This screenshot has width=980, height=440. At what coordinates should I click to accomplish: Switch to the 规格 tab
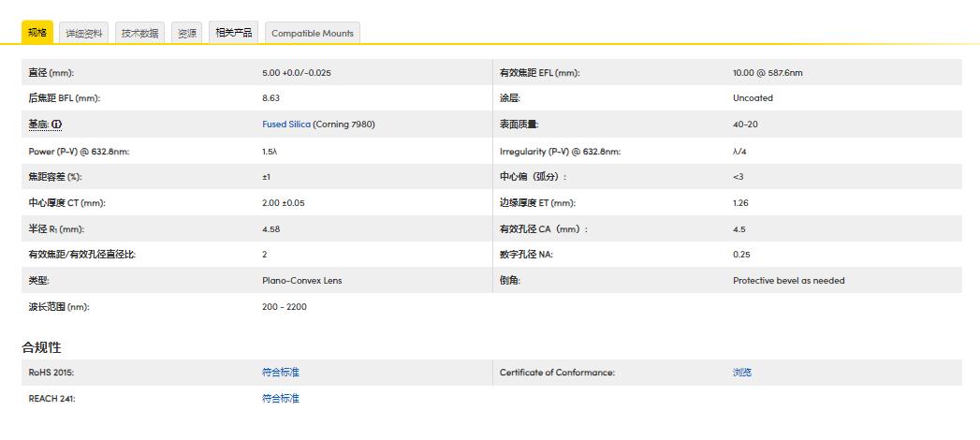37,33
